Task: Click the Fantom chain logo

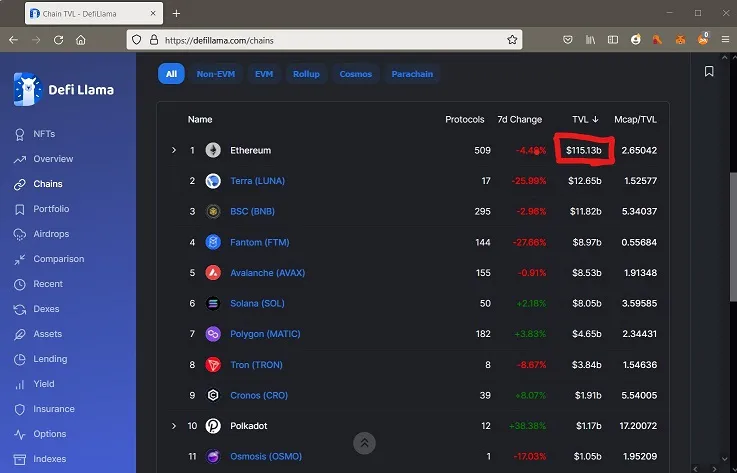Action: (213, 243)
